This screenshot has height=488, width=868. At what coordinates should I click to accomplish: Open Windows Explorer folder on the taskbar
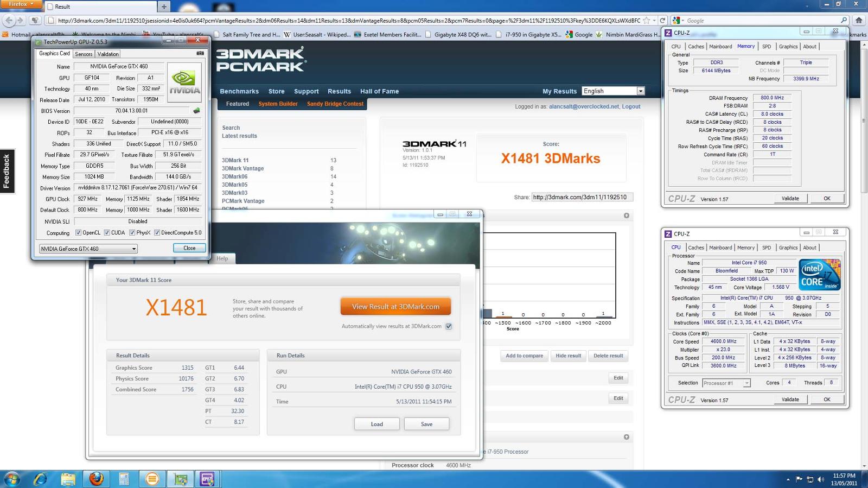pos(68,479)
